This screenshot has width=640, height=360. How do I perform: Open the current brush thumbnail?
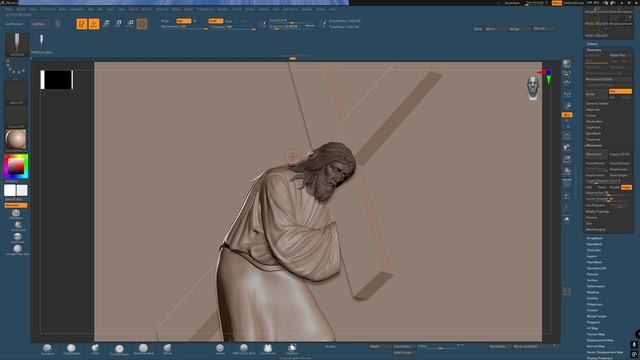tap(17, 44)
